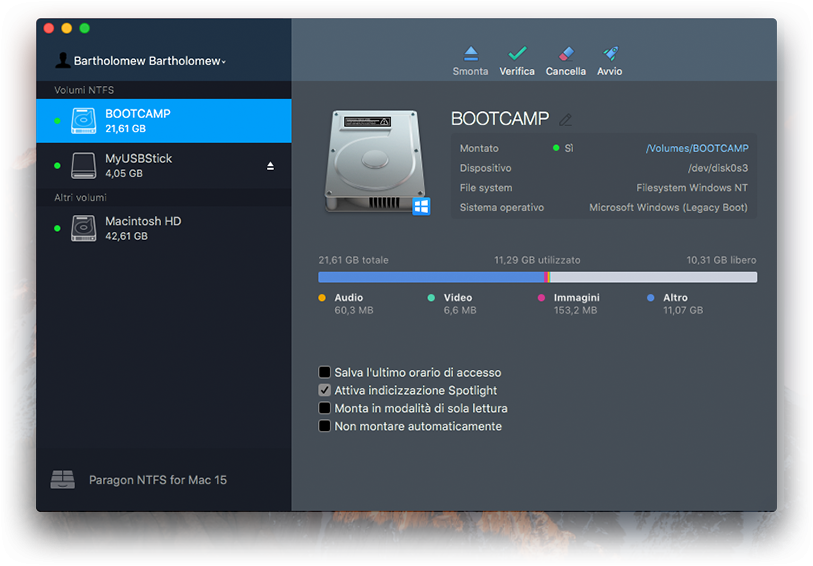Click the /dev/disk0s3 device value
813x566 pixels.
coord(718,168)
